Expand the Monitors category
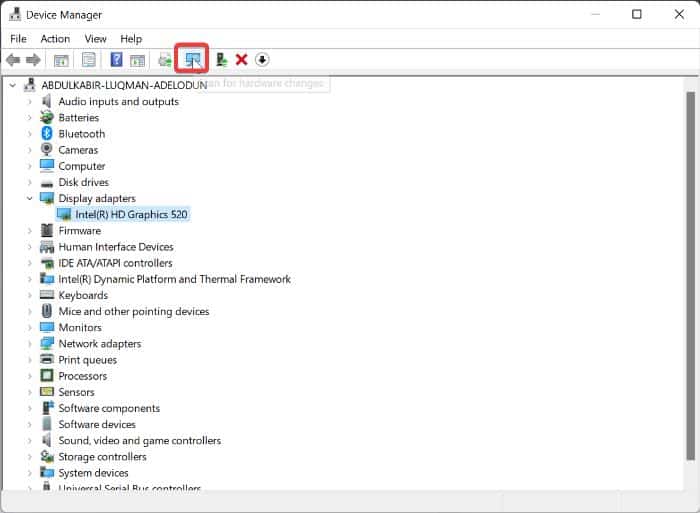 coord(30,327)
